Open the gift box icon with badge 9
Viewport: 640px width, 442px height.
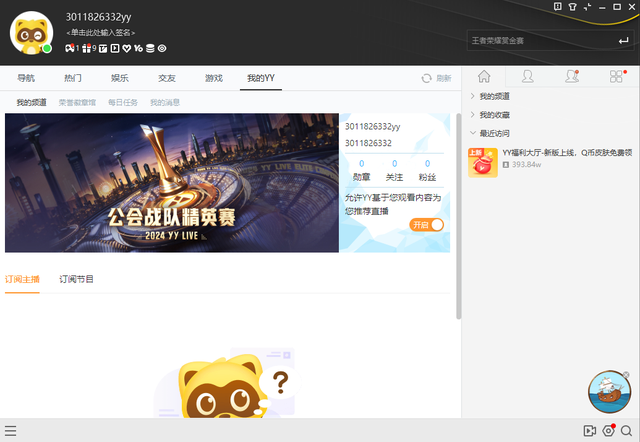click(87, 48)
